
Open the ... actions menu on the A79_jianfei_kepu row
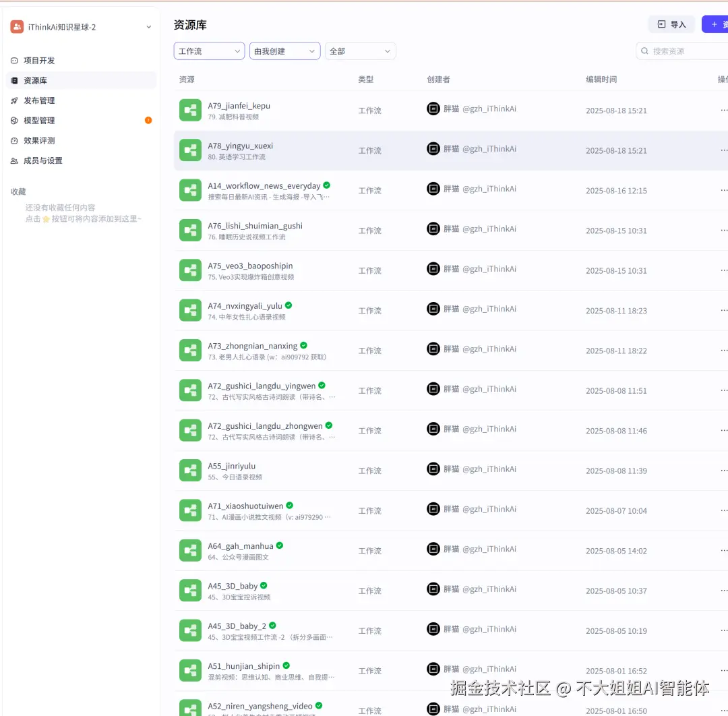coord(725,110)
